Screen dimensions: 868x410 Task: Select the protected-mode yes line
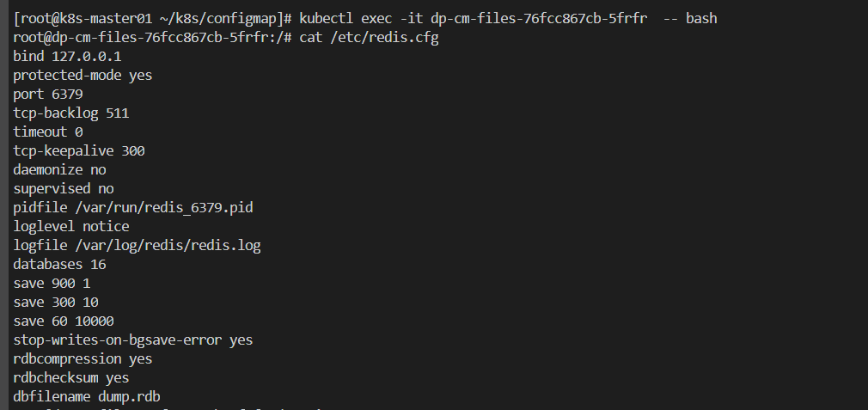(83, 75)
